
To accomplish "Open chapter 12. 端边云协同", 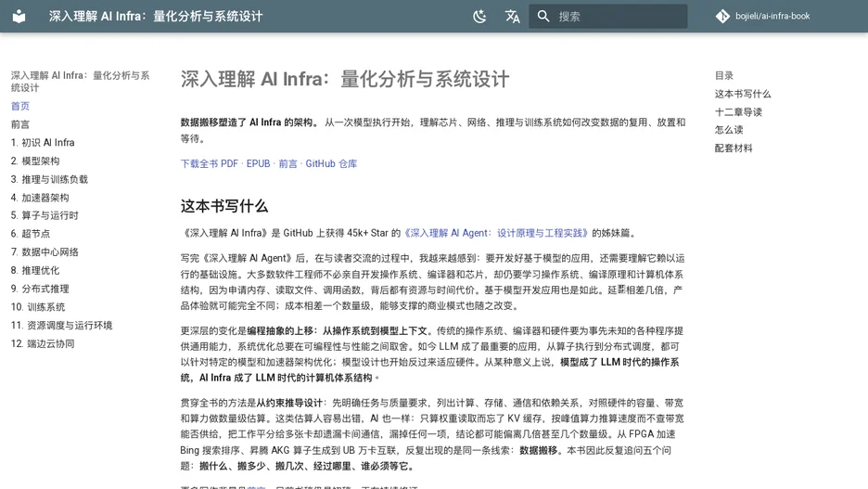I will click(x=43, y=343).
